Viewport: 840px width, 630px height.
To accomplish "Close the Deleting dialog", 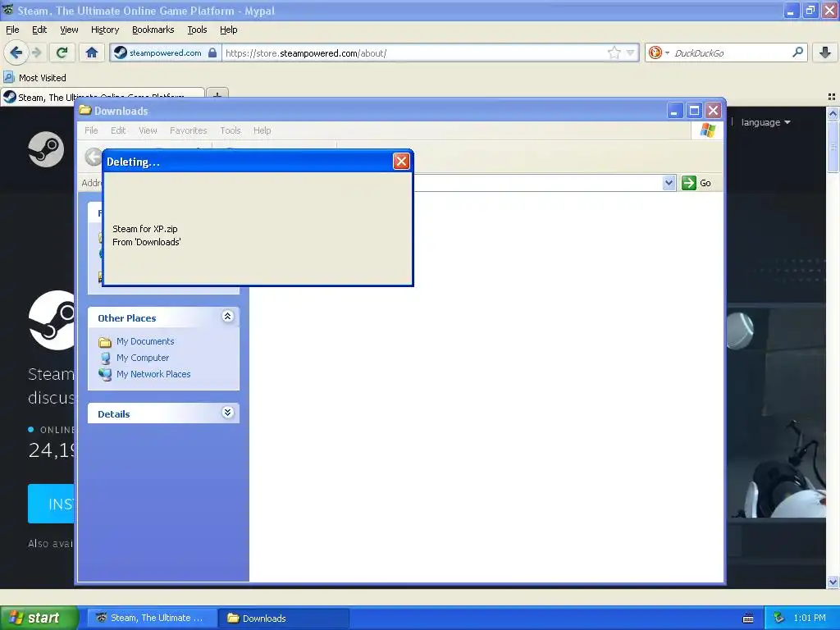I will (401, 162).
